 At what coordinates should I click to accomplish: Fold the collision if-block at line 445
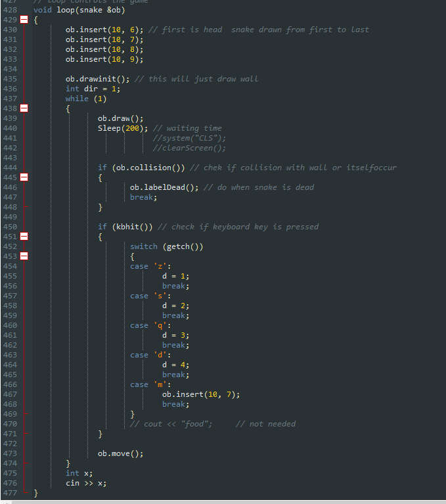coord(24,177)
